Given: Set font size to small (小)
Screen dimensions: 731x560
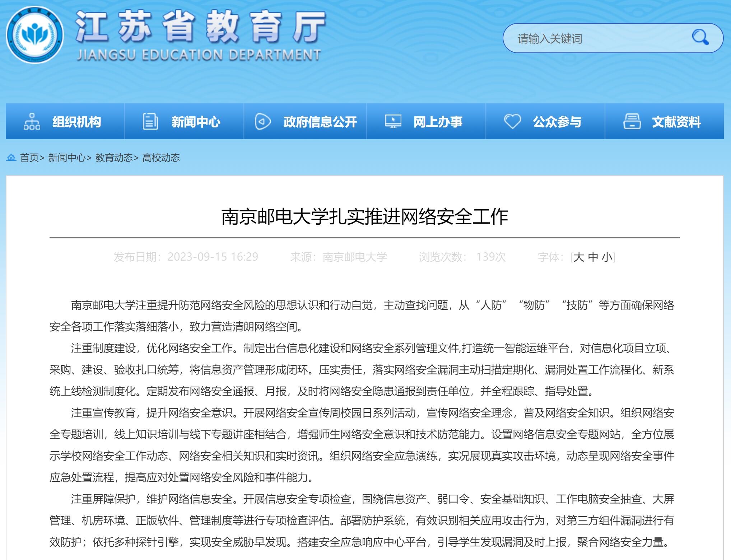Looking at the screenshot, I should 607,257.
